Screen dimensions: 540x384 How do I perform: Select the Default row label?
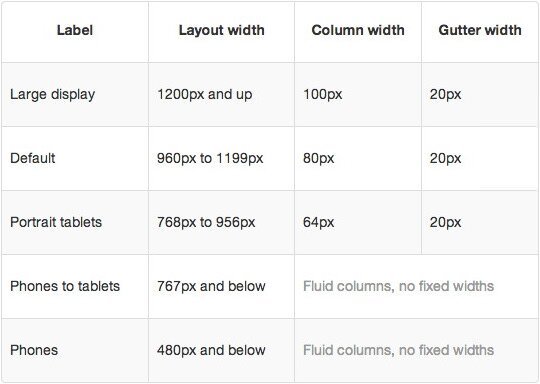click(32, 158)
